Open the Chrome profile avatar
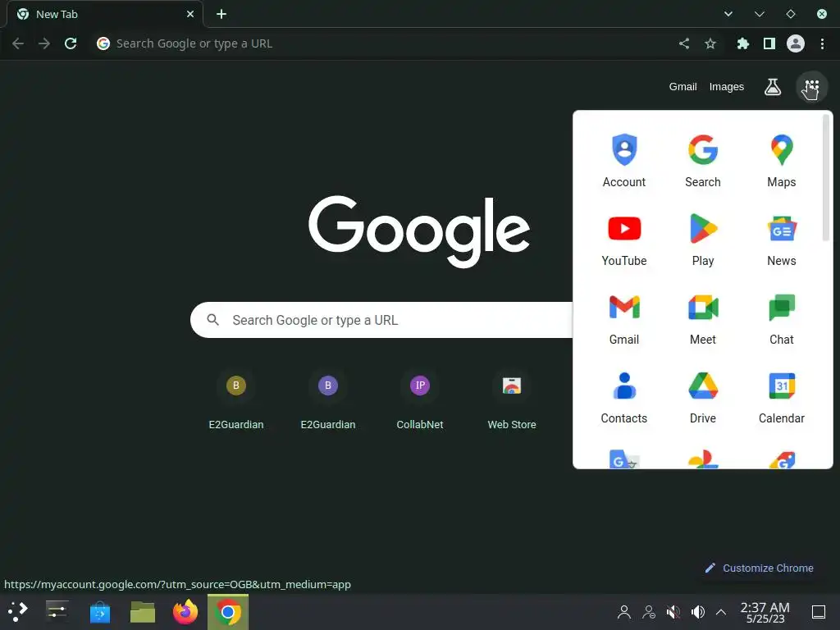Image resolution: width=840 pixels, height=630 pixels. [796, 43]
